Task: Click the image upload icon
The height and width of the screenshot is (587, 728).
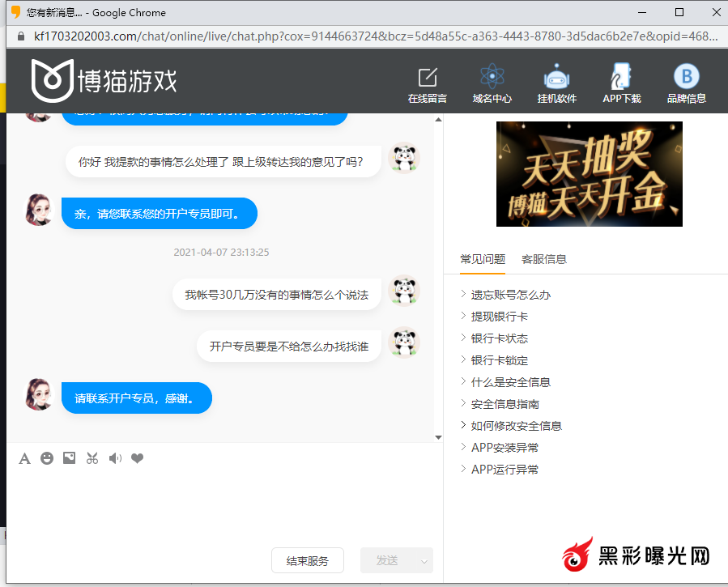Action: [x=70, y=458]
